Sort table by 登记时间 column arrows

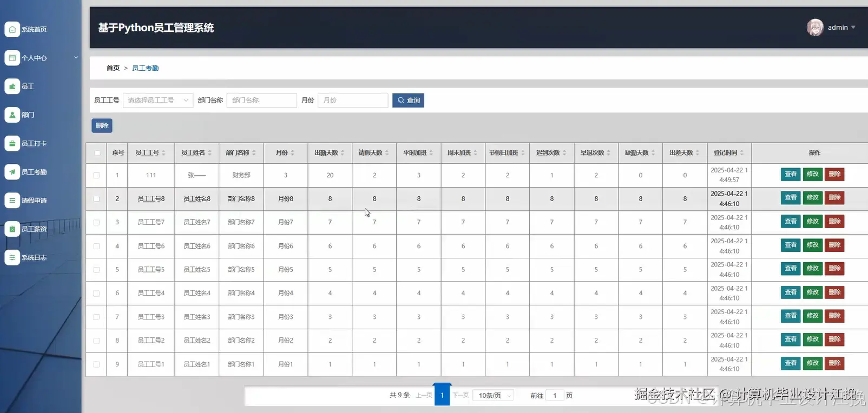pos(742,153)
